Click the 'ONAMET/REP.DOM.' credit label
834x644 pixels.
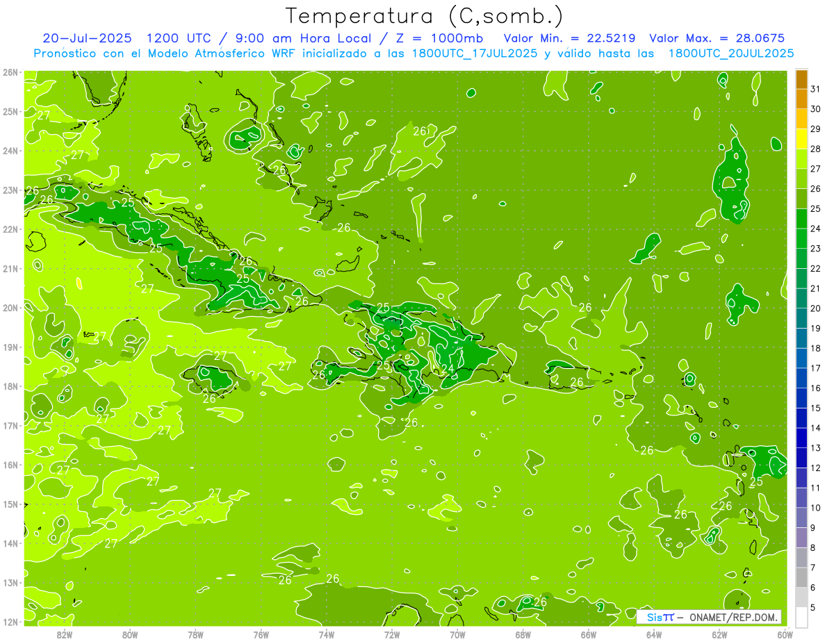[733, 617]
